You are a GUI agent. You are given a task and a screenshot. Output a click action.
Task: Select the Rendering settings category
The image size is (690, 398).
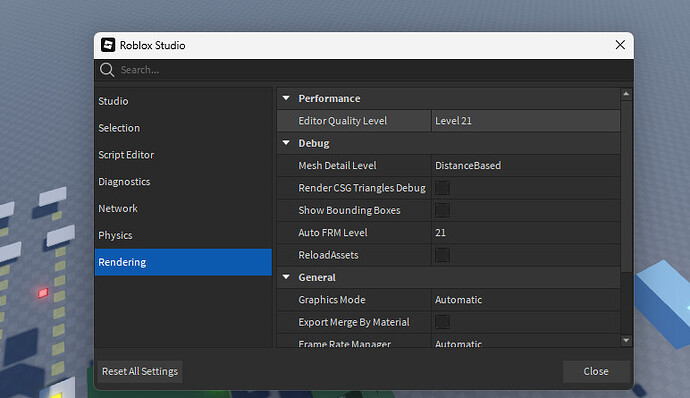tap(183, 262)
